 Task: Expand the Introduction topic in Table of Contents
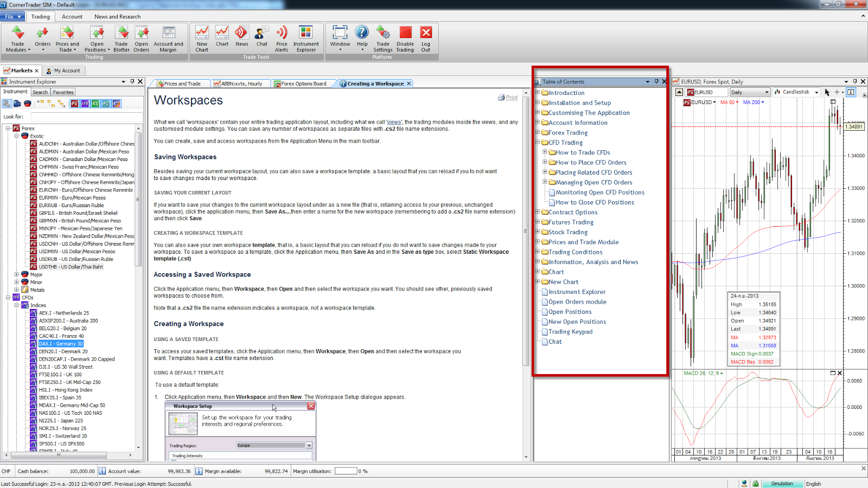pos(538,92)
